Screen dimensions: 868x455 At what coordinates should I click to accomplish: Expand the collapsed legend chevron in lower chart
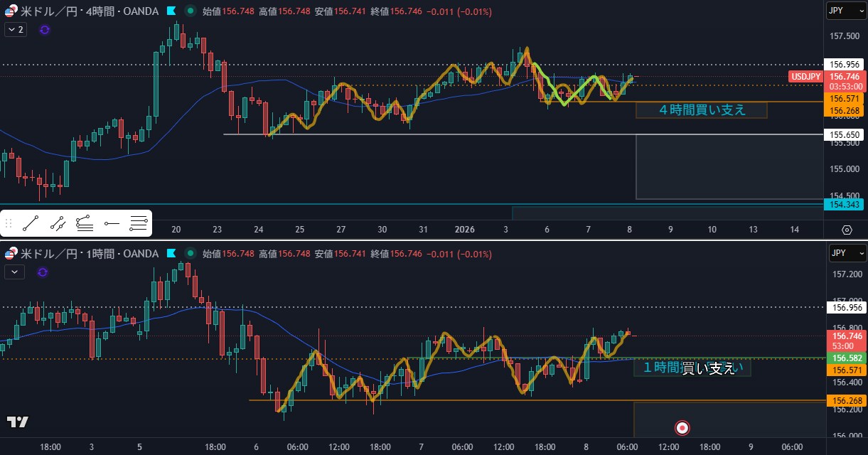tap(15, 272)
